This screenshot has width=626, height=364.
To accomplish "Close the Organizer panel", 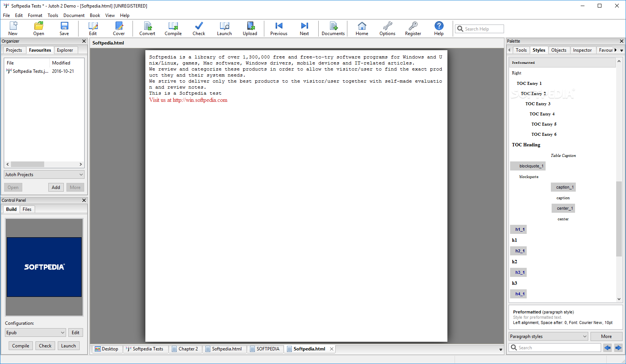I will pyautogui.click(x=84, y=41).
